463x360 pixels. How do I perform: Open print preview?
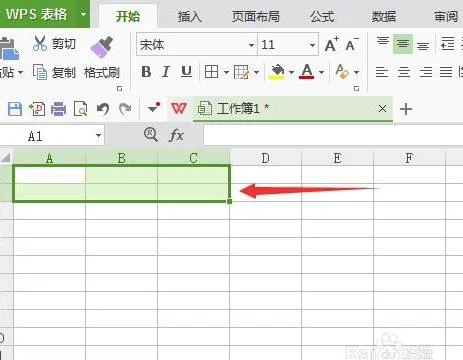click(x=80, y=109)
